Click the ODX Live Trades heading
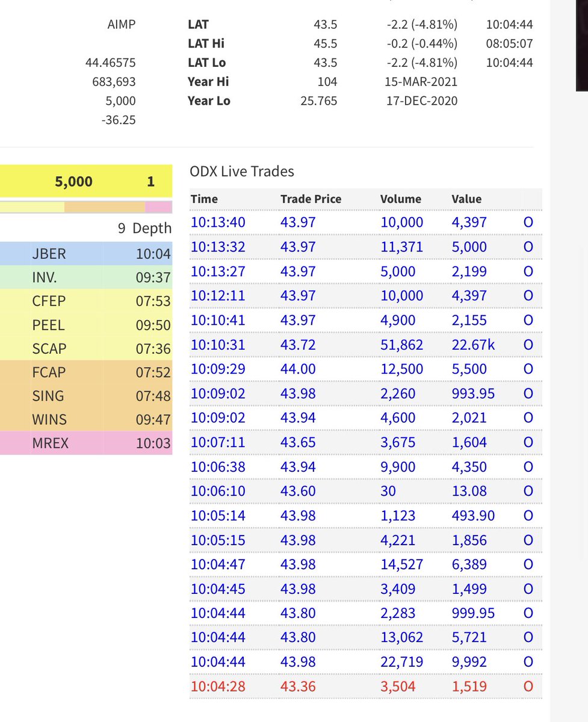 (x=242, y=171)
